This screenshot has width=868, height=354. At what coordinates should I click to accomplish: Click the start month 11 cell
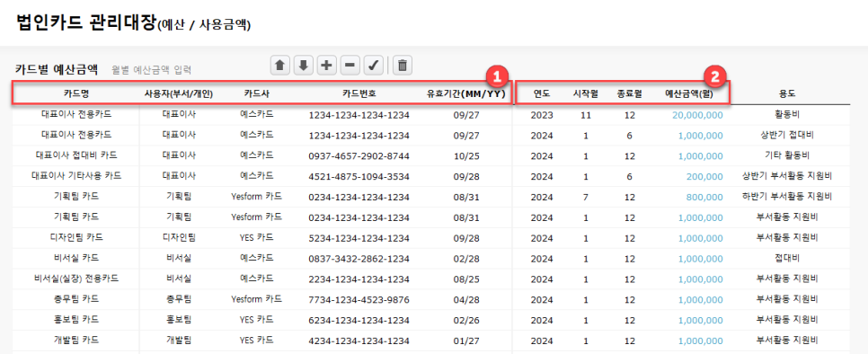(586, 115)
